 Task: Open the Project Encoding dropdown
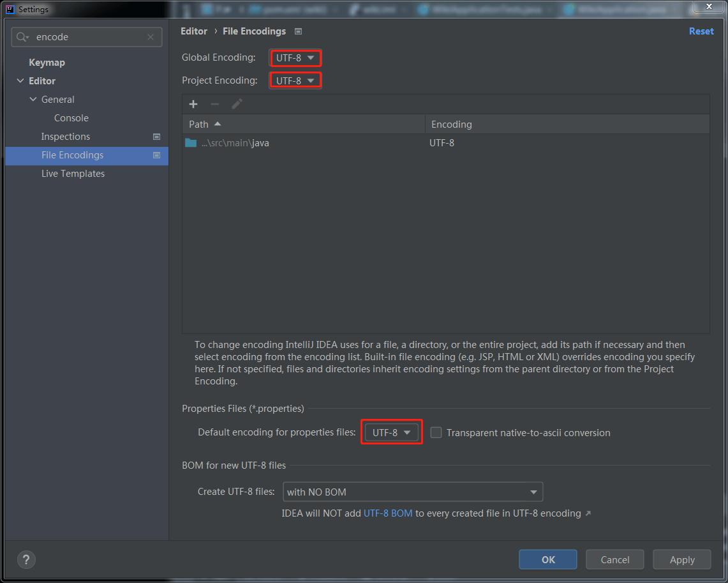pyautogui.click(x=295, y=80)
